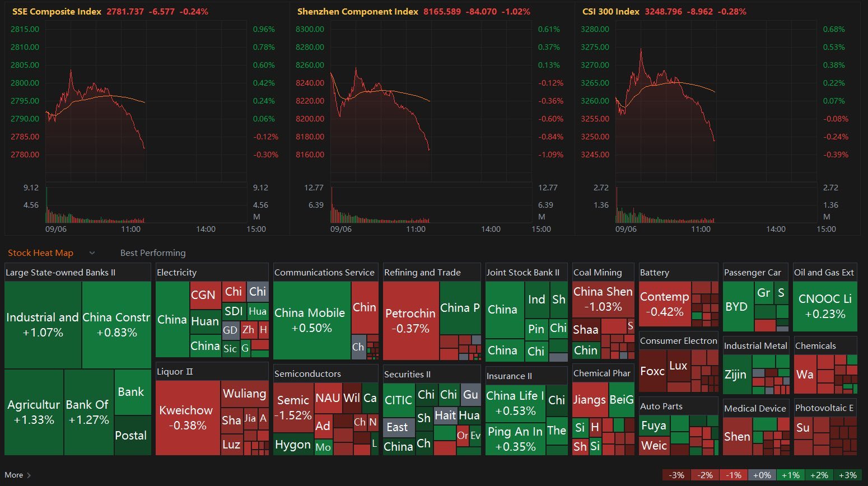Select the CITIC heat map tile
Image resolution: width=868 pixels, height=486 pixels.
coord(399,400)
